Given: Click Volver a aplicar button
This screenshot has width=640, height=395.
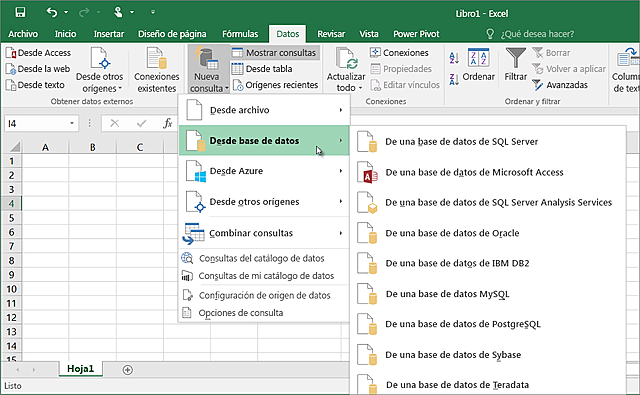Looking at the screenshot, I should (569, 69).
